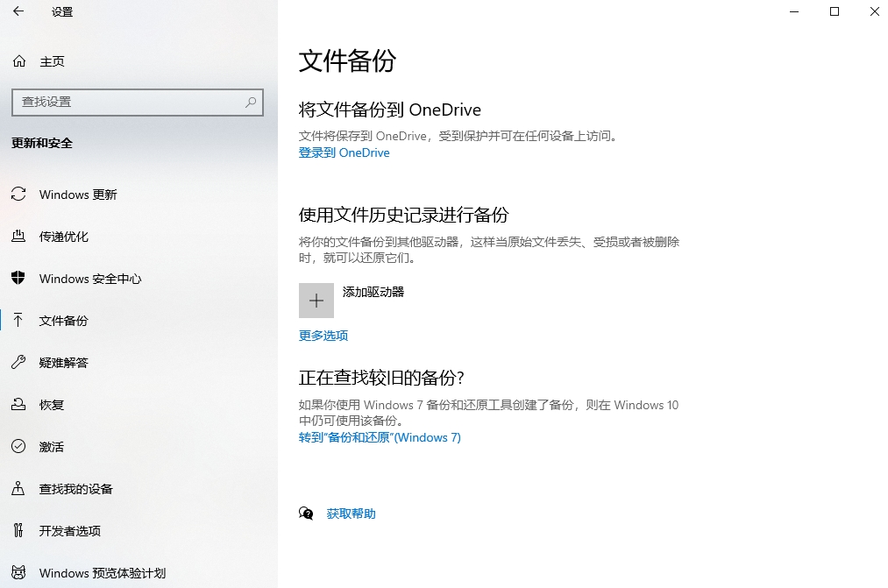Click the 恢复 recovery icon
This screenshot has height=588, width=888.
18,405
